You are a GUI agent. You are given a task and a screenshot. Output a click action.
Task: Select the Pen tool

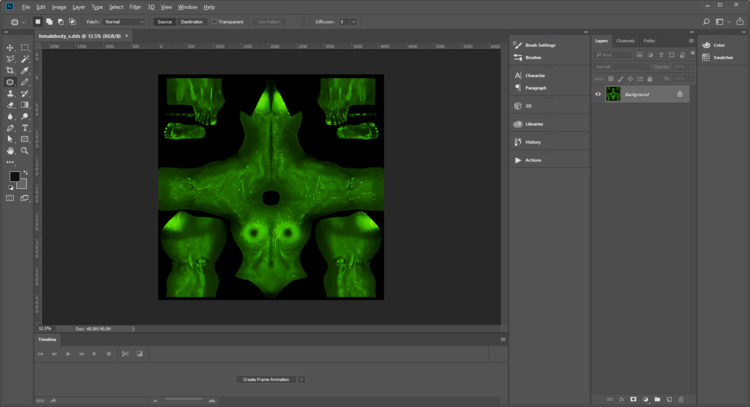[x=10, y=128]
